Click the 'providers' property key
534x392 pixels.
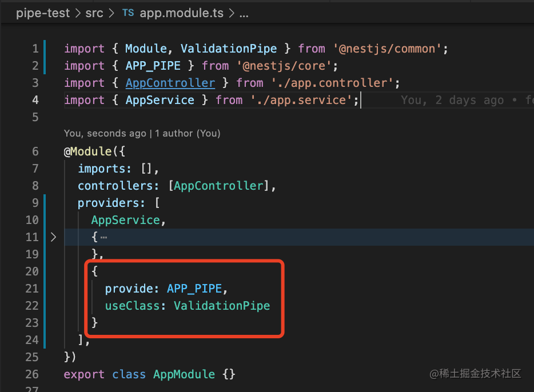(109, 203)
